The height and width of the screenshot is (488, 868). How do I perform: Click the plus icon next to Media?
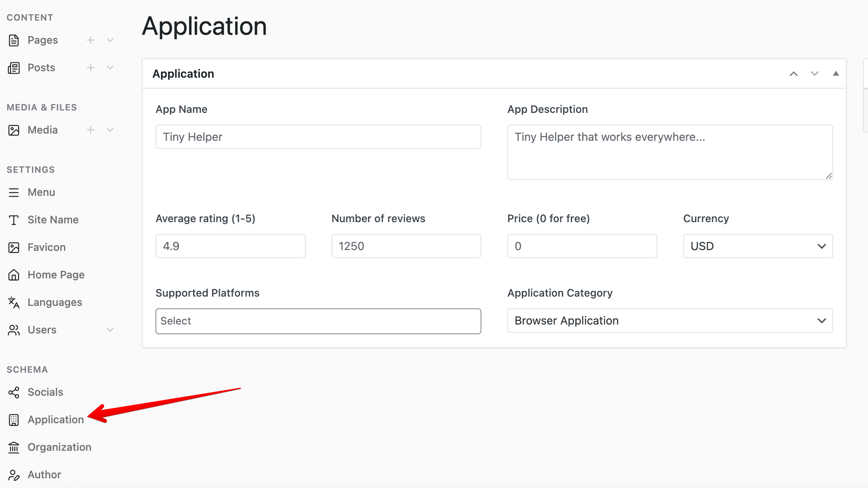click(91, 130)
